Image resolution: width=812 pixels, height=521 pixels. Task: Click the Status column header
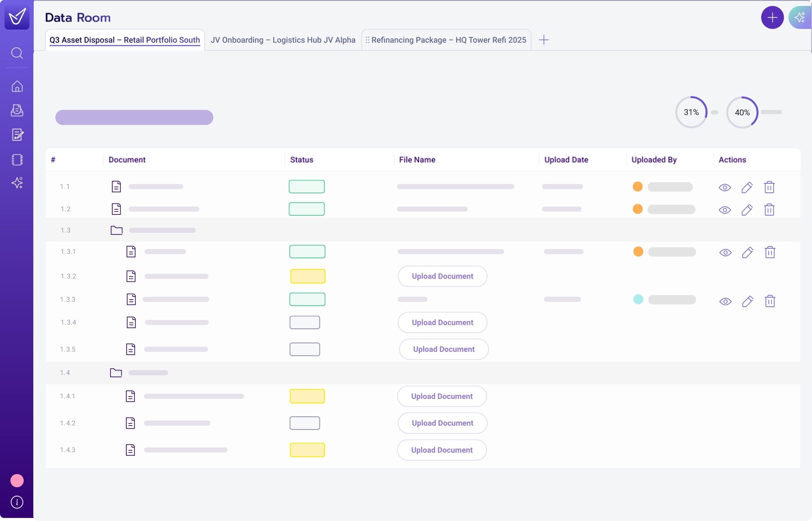click(x=302, y=160)
